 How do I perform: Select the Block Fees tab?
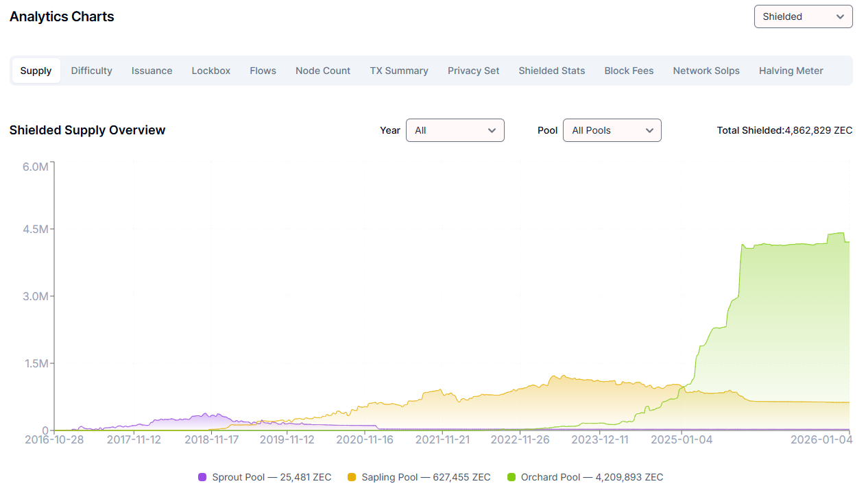click(629, 71)
